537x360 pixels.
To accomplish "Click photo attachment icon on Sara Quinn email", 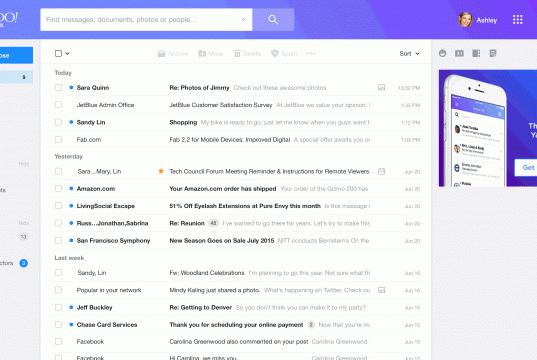I will [x=382, y=88].
